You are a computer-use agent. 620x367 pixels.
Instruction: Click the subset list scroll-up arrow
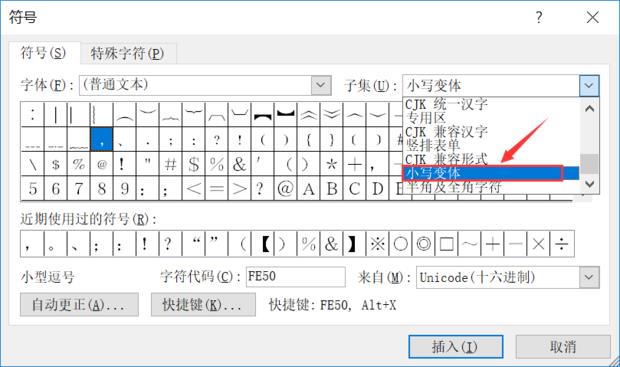click(x=590, y=108)
